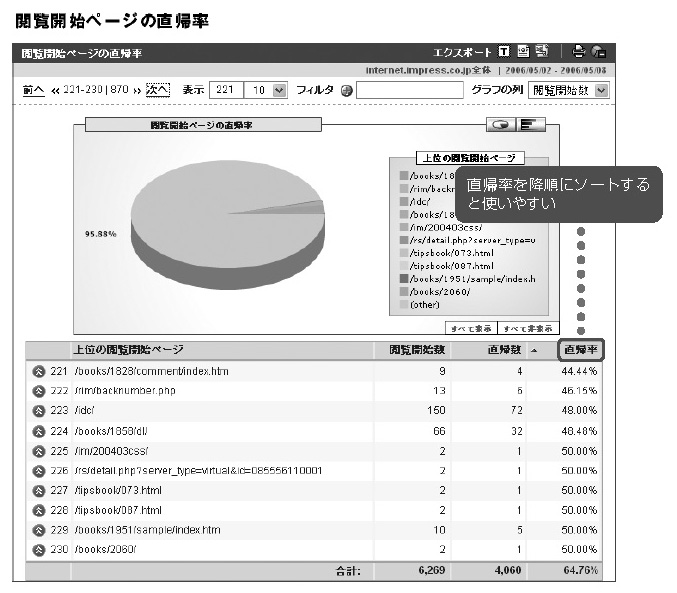
Task: Click row 223 /idc/ drill-down icon
Action: point(39,411)
